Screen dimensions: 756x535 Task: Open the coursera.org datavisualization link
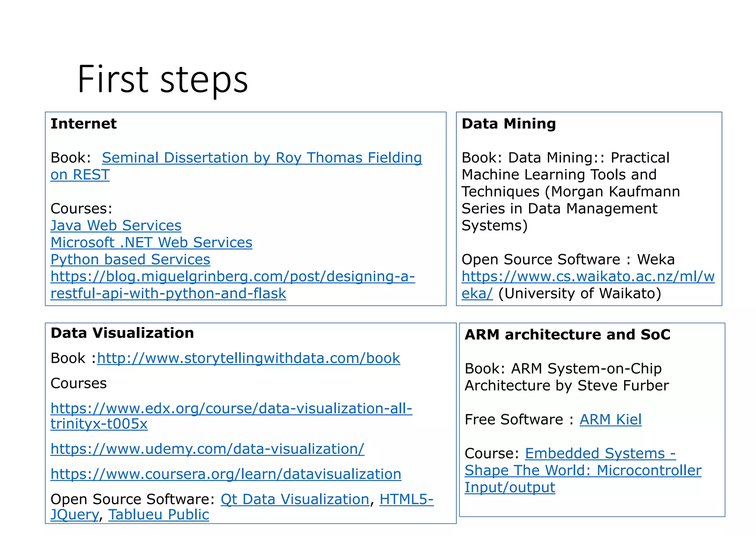pos(226,474)
